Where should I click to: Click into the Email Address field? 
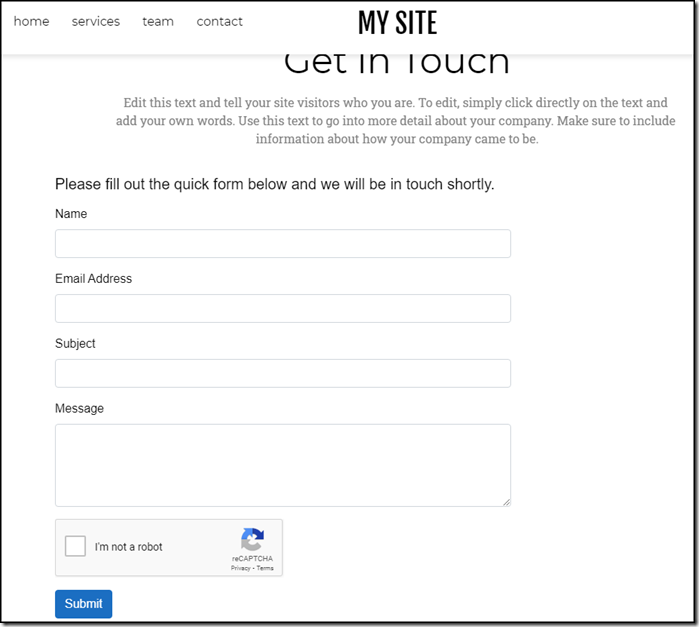click(x=283, y=308)
